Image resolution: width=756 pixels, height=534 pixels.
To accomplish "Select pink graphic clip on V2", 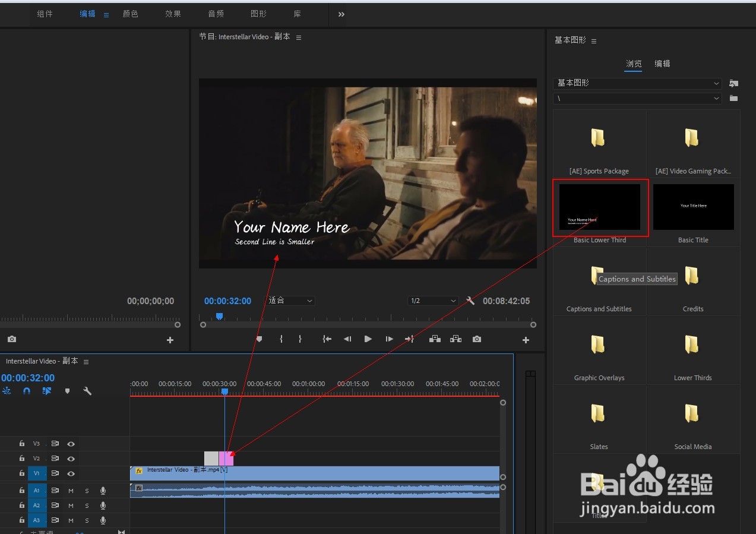I will coord(226,459).
